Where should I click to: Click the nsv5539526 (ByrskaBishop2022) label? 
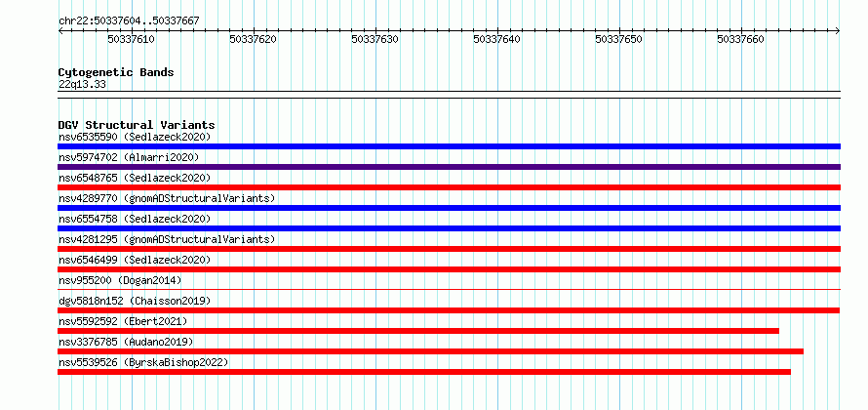[143, 362]
